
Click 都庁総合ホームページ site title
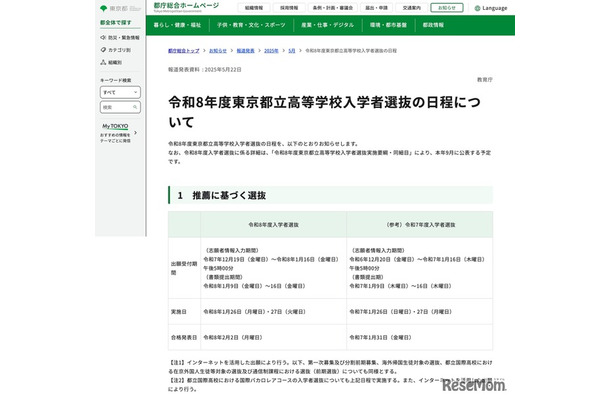pos(186,6)
